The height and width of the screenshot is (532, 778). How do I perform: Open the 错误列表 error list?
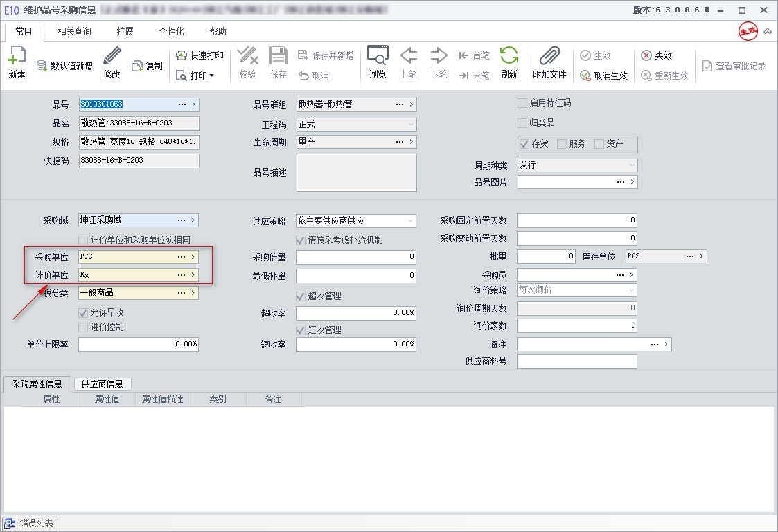[x=30, y=523]
